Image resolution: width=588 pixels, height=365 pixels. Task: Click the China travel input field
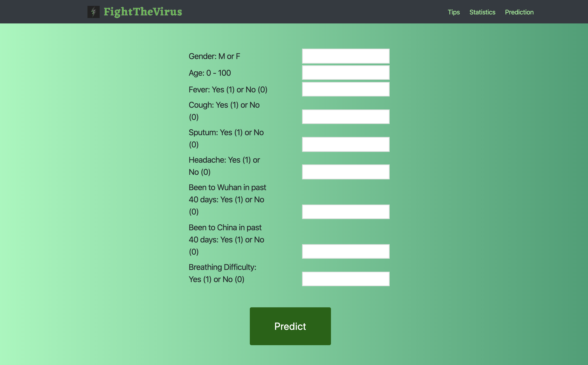click(x=345, y=251)
